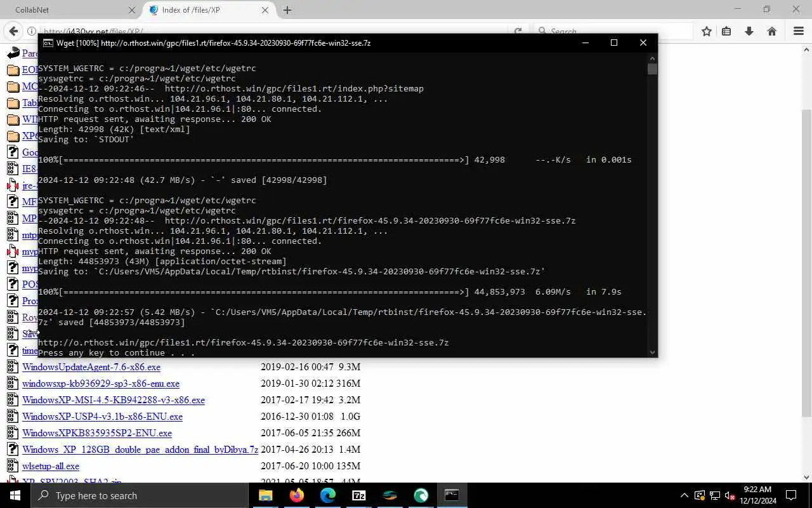The width and height of the screenshot is (812, 508).
Task: Open File Explorer from the taskbar
Action: coord(265,495)
